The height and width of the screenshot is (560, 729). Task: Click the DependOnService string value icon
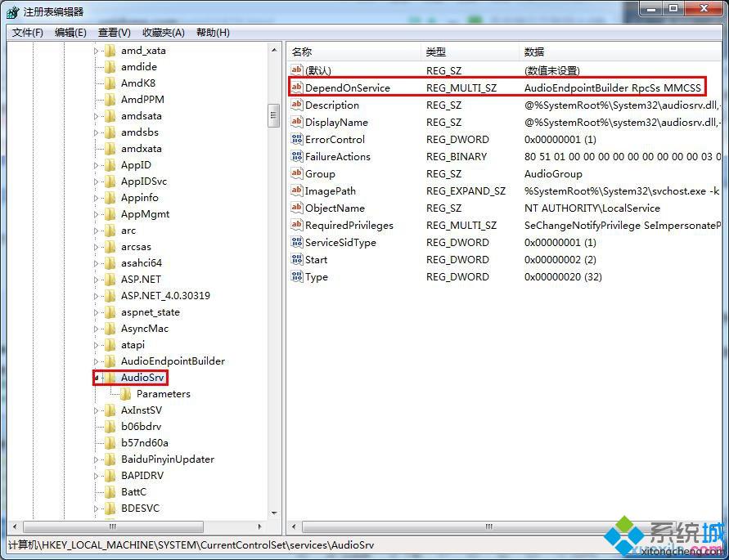(x=297, y=87)
